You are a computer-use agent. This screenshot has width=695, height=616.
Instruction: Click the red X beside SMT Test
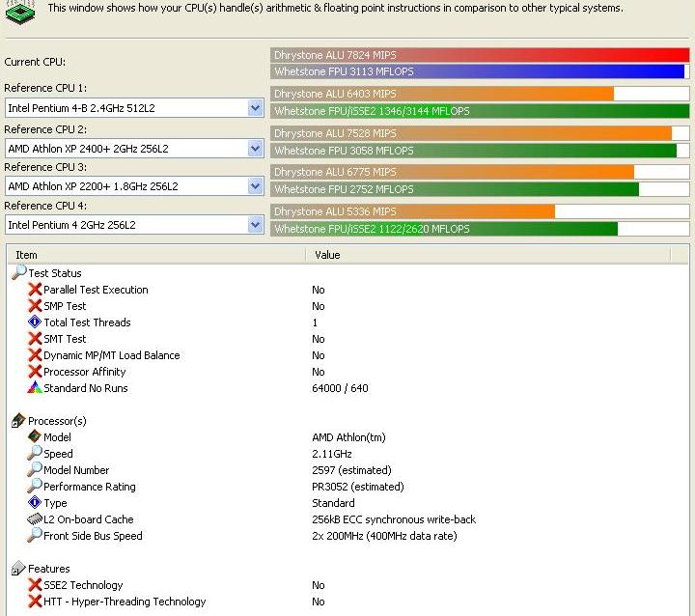pyautogui.click(x=35, y=339)
